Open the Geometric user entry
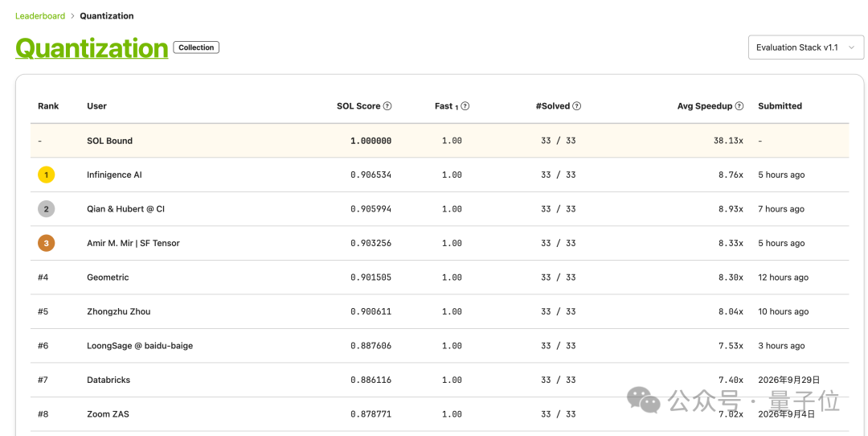The width and height of the screenshot is (868, 436). pos(108,278)
